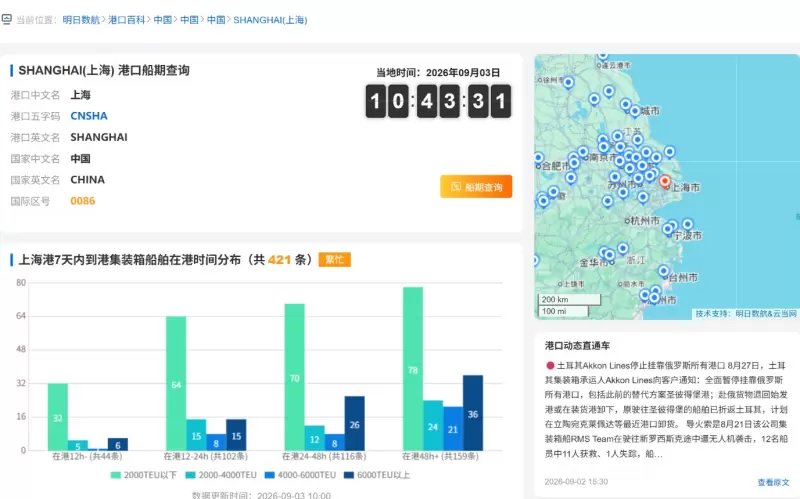Viewport: 800px width, 499px height.
Task: Click the 在港24-48h (共116条) axis label
Action: (324, 456)
